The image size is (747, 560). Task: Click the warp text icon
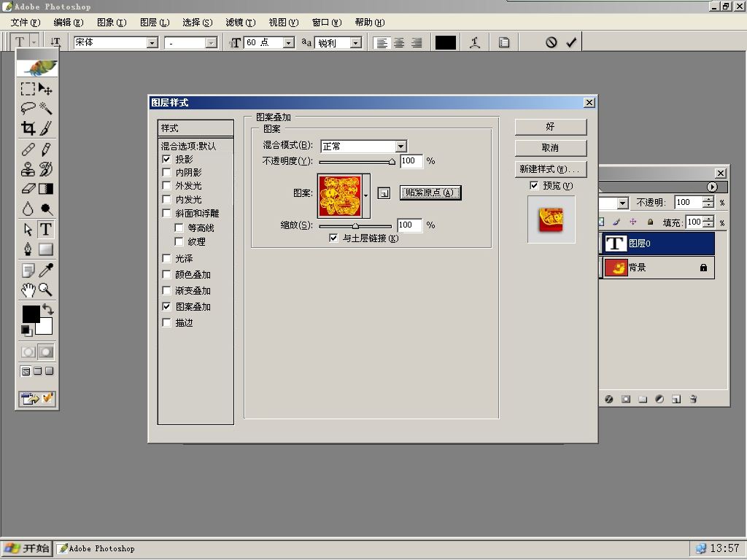tap(474, 43)
